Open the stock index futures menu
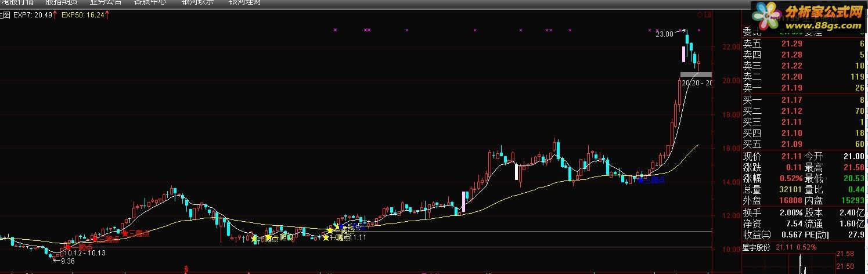 click(62, 2)
